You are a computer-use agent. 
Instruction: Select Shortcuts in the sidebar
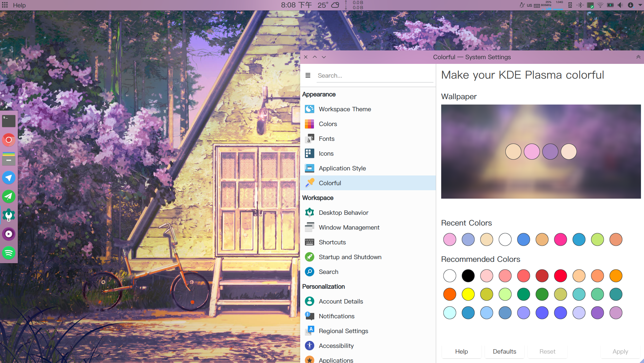click(368, 242)
